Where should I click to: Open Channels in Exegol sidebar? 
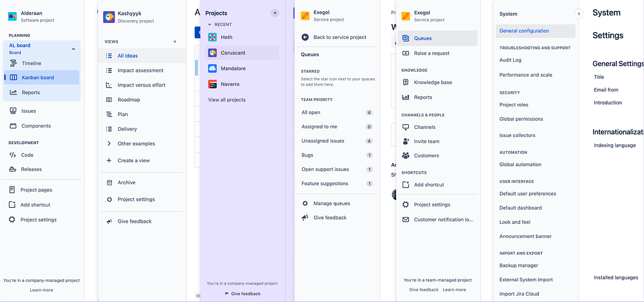click(425, 127)
